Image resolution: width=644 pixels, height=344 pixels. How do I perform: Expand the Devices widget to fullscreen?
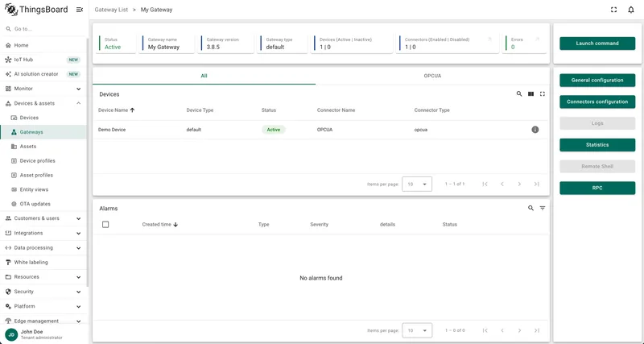point(542,94)
